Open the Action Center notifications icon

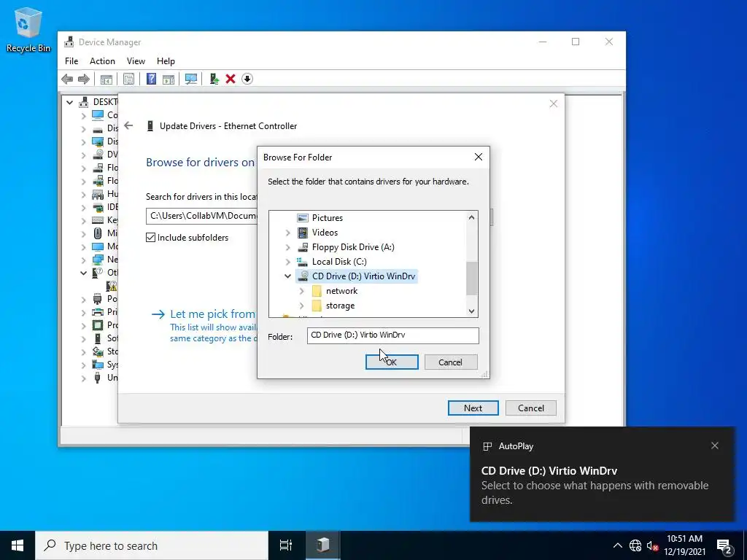point(724,545)
